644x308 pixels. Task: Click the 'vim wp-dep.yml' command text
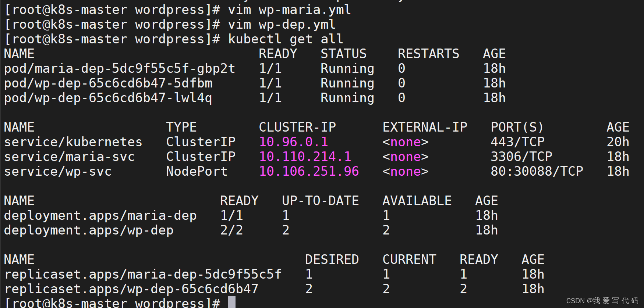tap(282, 24)
